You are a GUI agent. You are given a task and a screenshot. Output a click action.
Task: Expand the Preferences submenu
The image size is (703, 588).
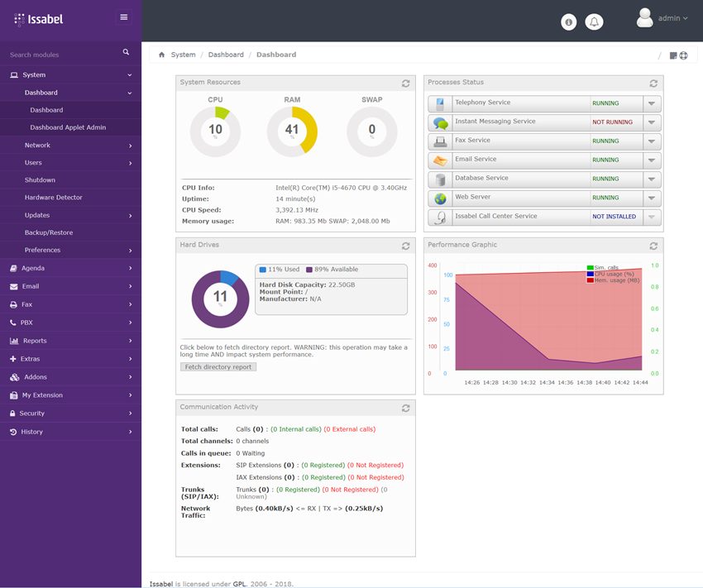point(70,250)
